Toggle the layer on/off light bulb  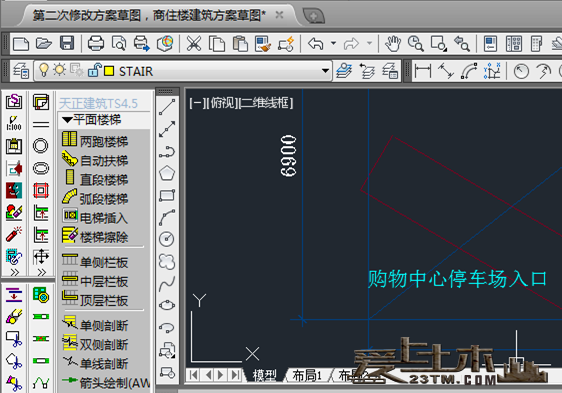coord(44,70)
